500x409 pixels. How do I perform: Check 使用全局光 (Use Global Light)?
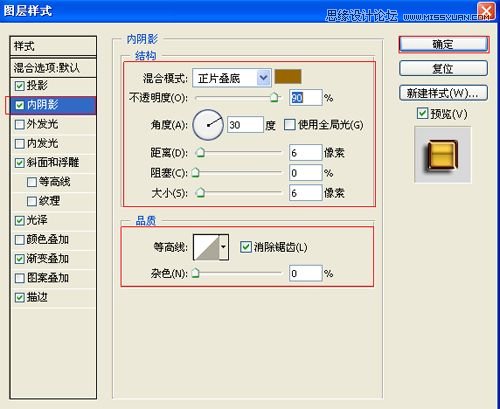click(x=289, y=125)
